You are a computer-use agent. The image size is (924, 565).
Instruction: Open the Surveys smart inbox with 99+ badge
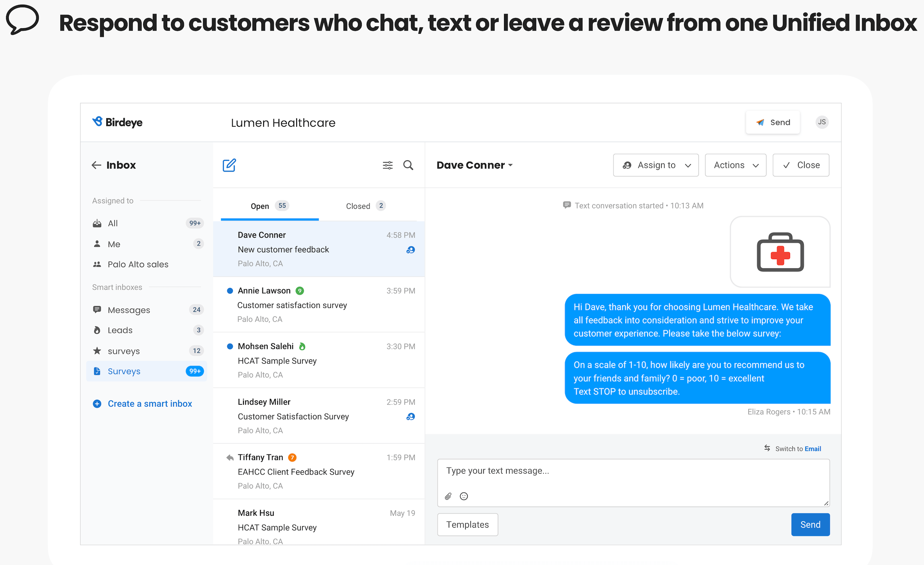147,371
